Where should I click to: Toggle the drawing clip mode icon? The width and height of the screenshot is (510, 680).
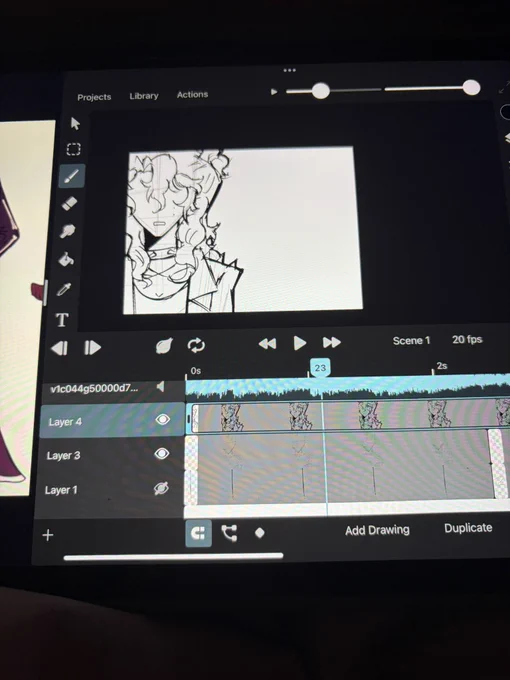coord(199,533)
